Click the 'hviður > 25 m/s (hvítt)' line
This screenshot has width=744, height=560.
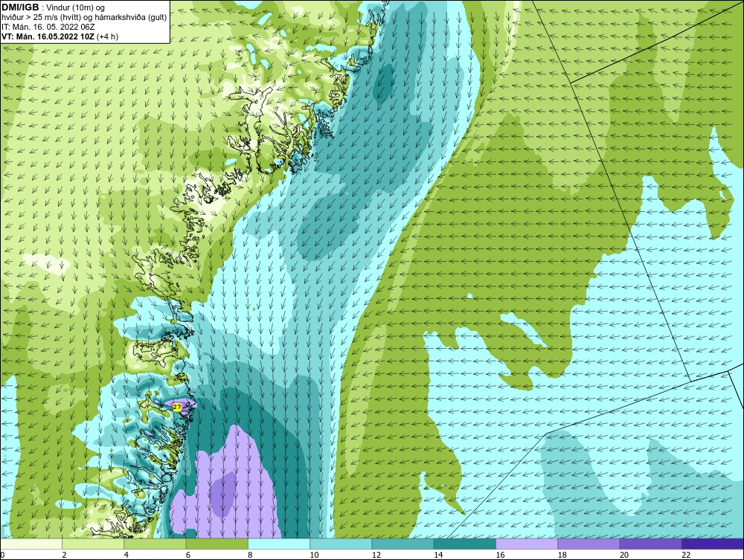tap(42, 18)
